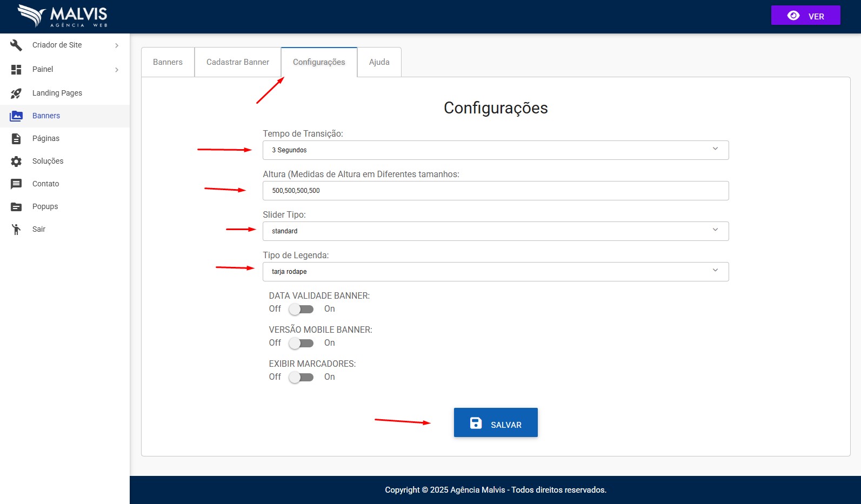This screenshot has width=861, height=504.
Task: Switch to the Cadastrar Banner tab
Action: (x=238, y=62)
